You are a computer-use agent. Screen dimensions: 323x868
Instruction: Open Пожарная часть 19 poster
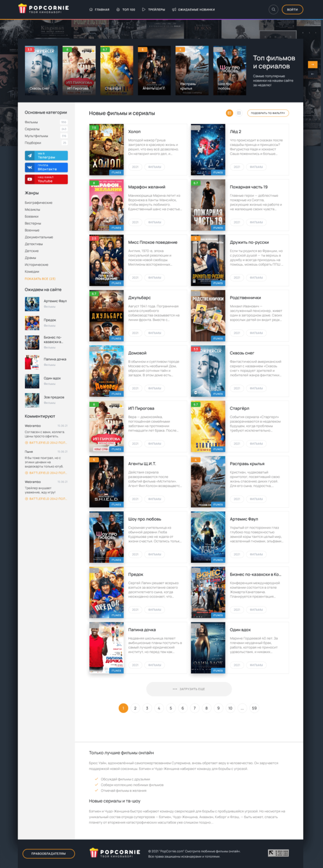click(208, 205)
